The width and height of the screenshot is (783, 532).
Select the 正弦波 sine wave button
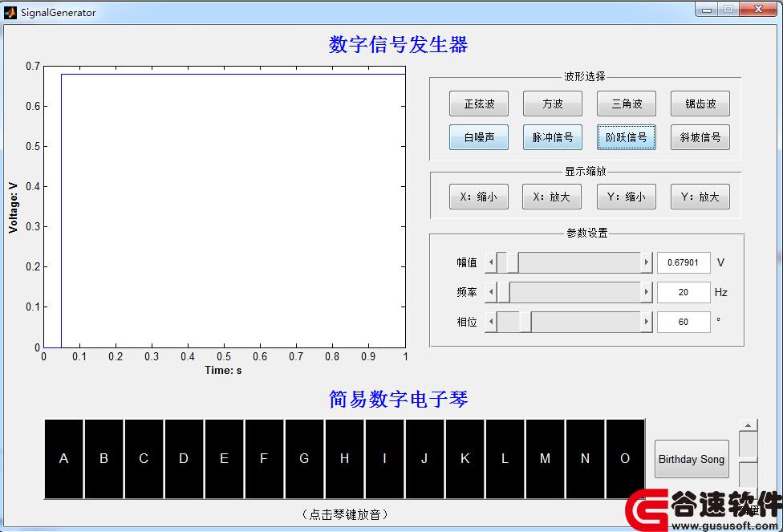pos(479,104)
